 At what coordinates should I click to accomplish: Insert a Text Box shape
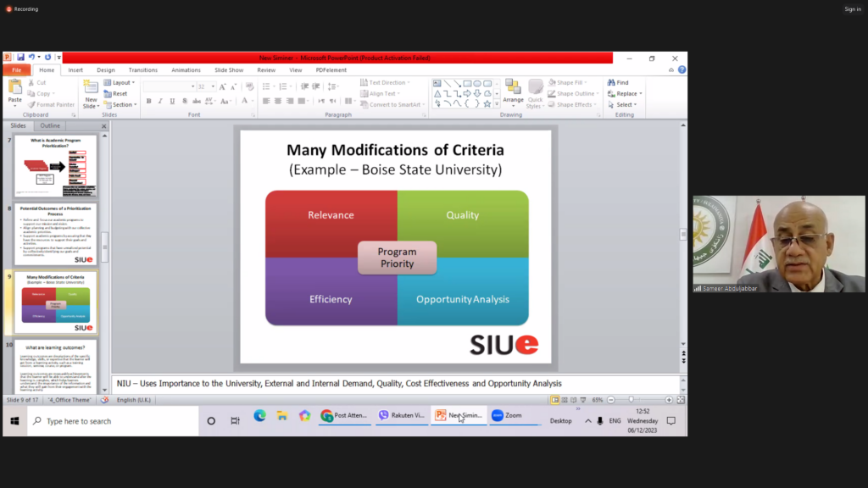coord(437,84)
